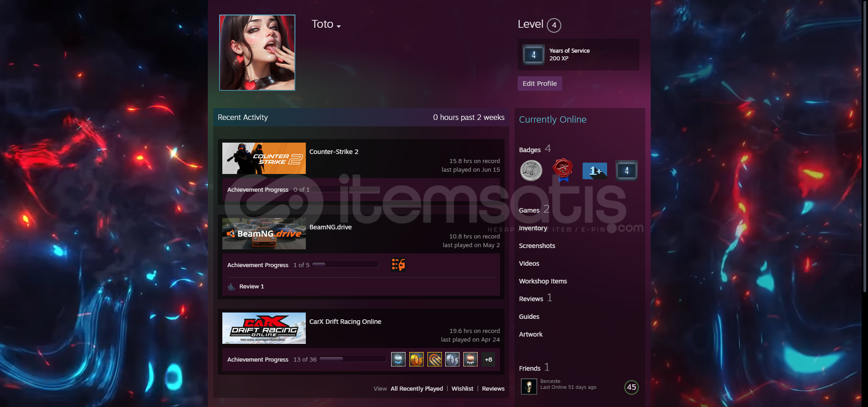Click the Currently Online status text
The width and height of the screenshot is (868, 407).
(x=553, y=119)
